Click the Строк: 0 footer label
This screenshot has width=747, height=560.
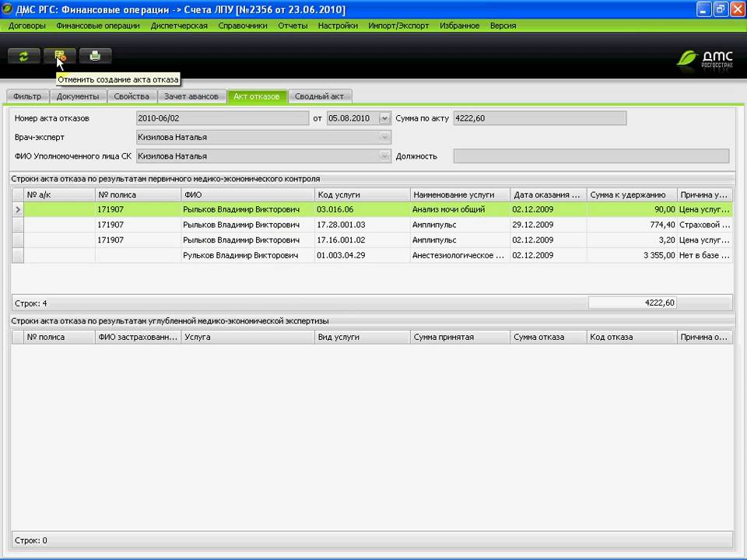(31, 541)
